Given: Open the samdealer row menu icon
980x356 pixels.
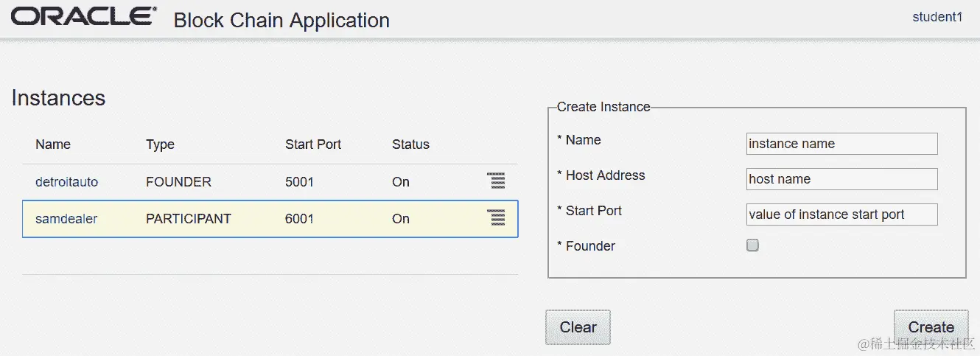Looking at the screenshot, I should [496, 217].
